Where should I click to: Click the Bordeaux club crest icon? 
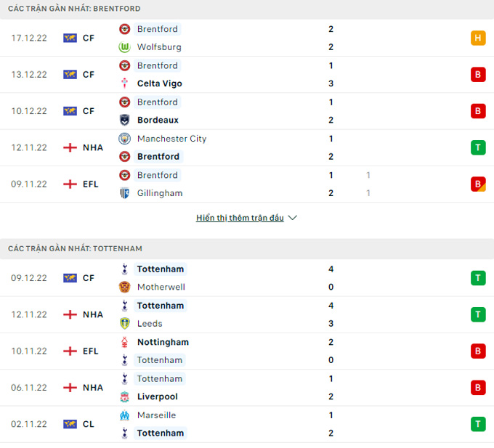[125, 120]
